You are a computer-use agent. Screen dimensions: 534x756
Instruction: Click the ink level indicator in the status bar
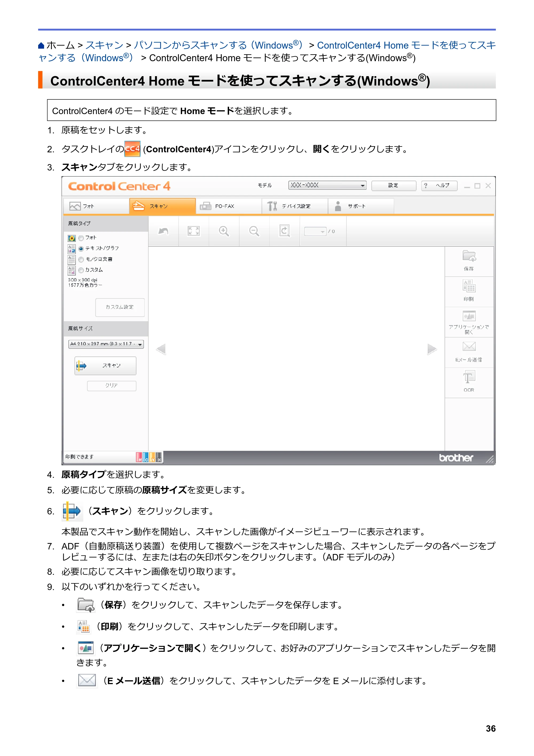coord(149,457)
